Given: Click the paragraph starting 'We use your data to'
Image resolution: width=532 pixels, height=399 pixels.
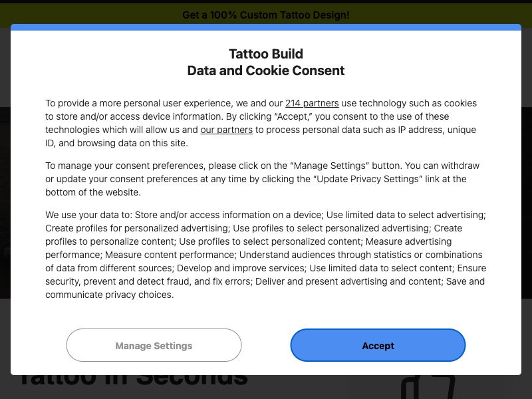Looking at the screenshot, I should (265, 255).
